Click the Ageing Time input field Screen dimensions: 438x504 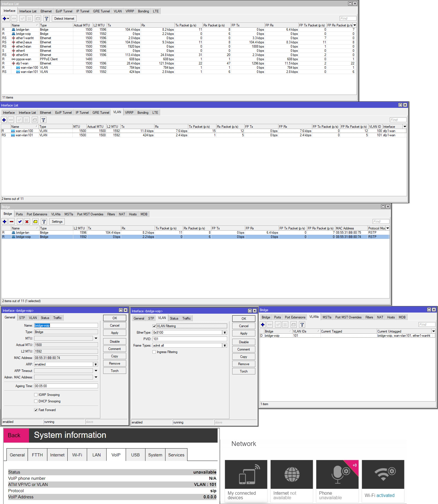[x=66, y=386]
